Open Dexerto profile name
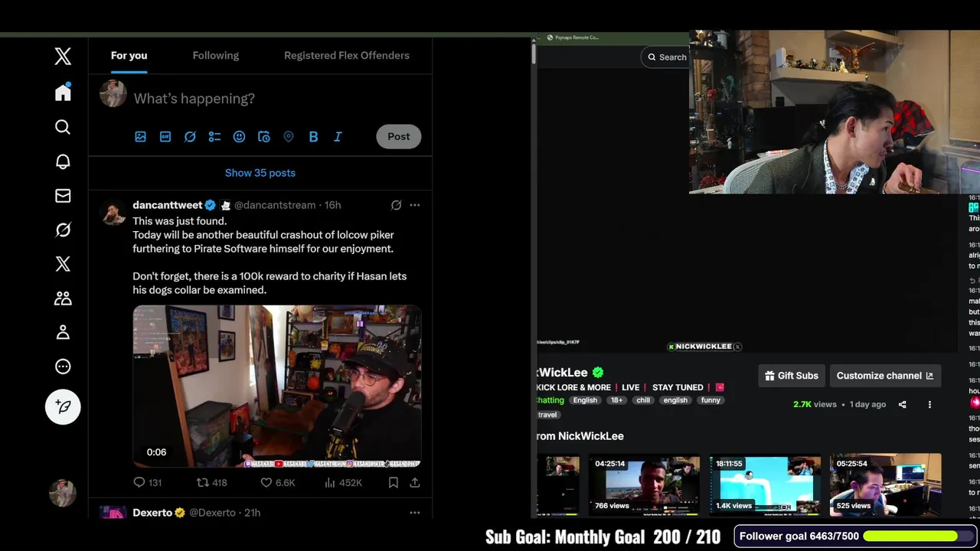The image size is (980, 551). click(x=152, y=513)
